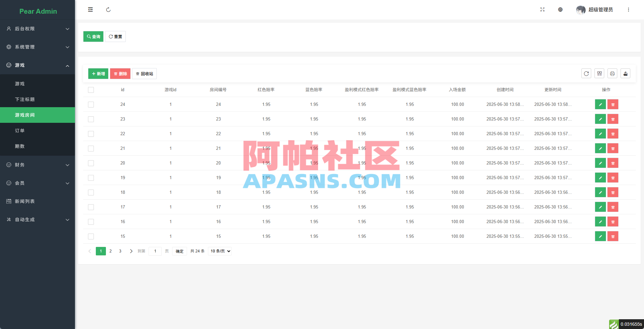Screen dimensions: 644x329
Task: Refresh the table with the toolbar reload icon
Action: 586,74
